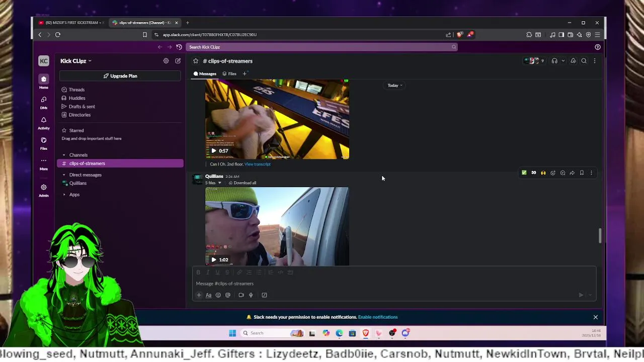React with green checkmark emoji
Screen dimensions: 644x362
coord(524,173)
